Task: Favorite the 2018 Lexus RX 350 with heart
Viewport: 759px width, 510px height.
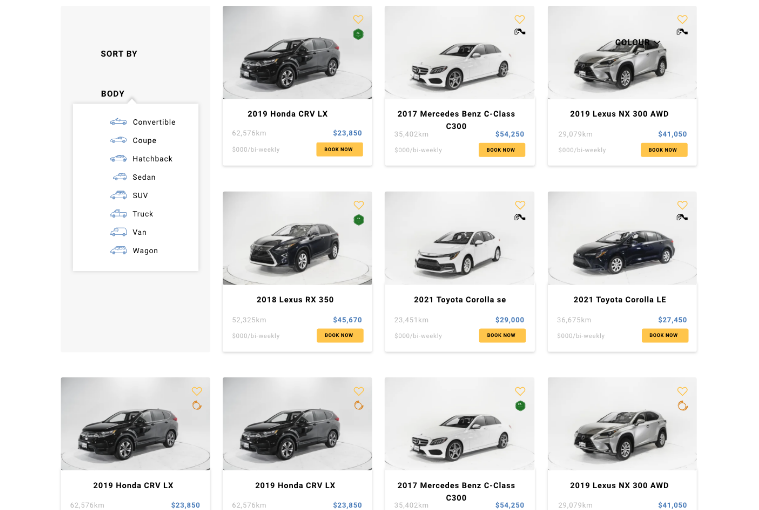Action: coord(358,205)
